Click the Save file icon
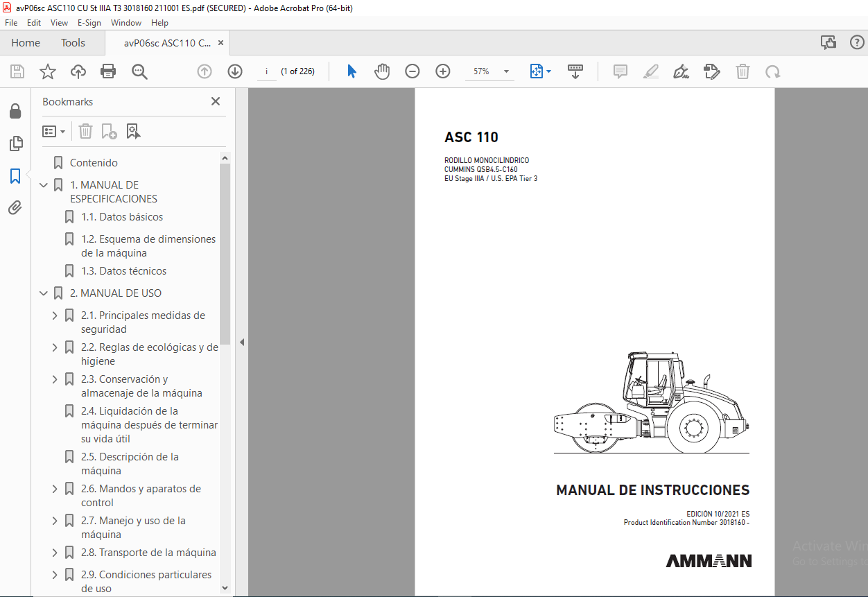This screenshot has height=597, width=868. pyautogui.click(x=17, y=71)
